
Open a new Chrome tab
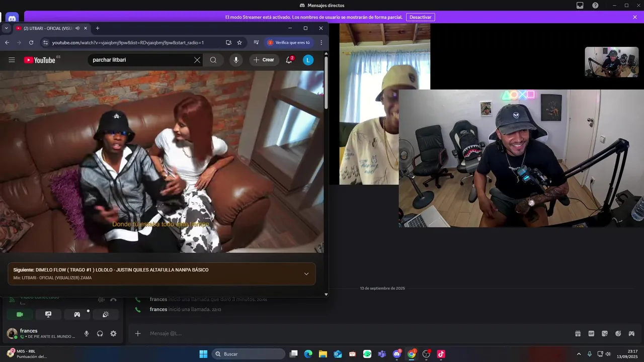pos(98,28)
